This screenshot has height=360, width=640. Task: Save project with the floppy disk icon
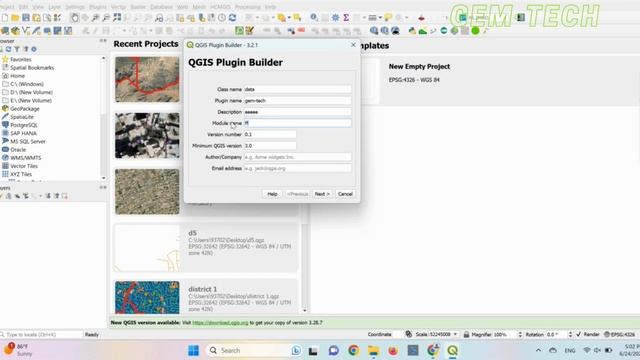[26, 18]
